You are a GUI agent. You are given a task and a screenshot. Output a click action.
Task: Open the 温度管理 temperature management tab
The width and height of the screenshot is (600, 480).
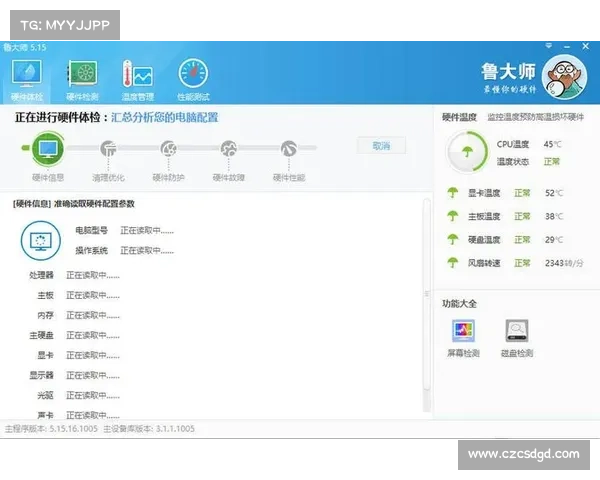pos(138,80)
